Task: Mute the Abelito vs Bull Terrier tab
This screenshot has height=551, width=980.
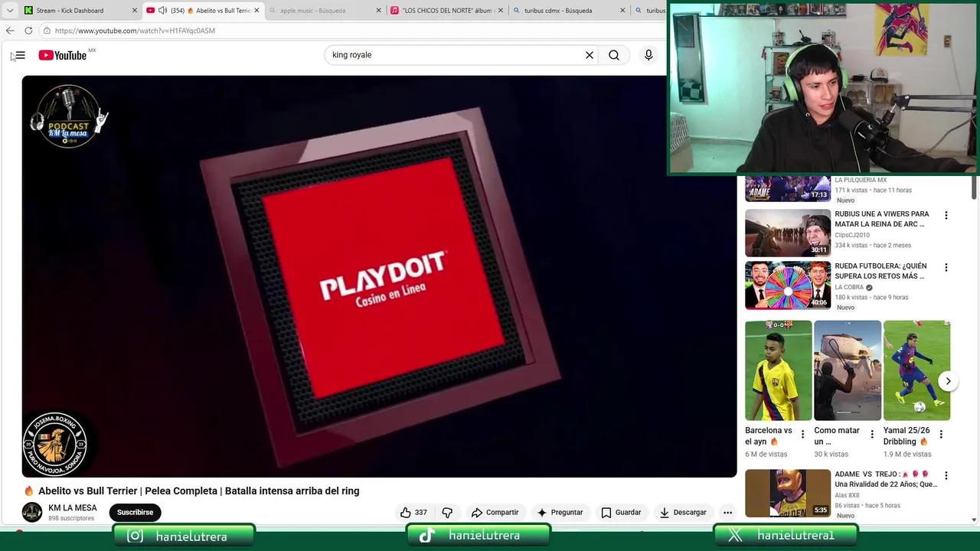Action: [x=162, y=11]
